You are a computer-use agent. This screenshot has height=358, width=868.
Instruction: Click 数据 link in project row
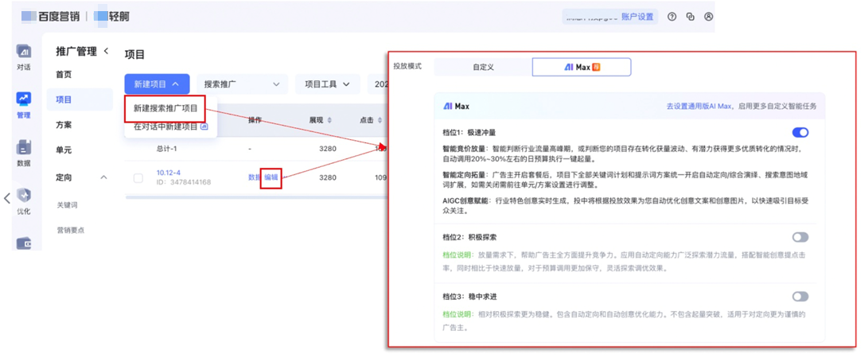pos(255,177)
